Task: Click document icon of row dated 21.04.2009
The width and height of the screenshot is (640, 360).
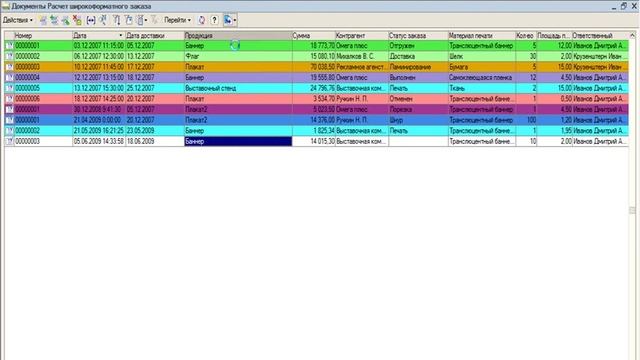Action: click(9, 120)
